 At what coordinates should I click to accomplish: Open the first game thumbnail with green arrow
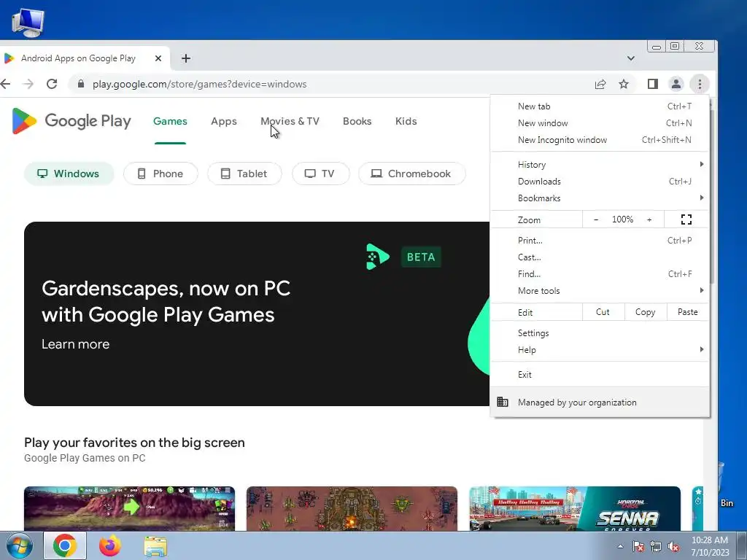129,508
